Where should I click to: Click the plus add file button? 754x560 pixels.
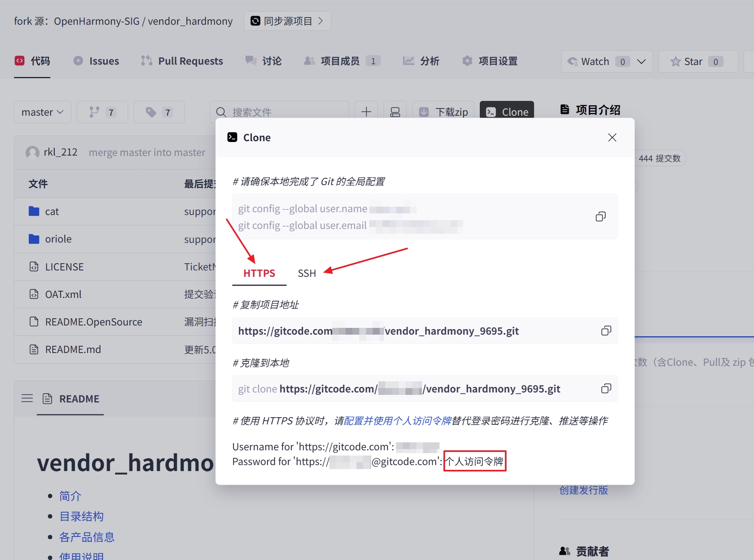[366, 112]
